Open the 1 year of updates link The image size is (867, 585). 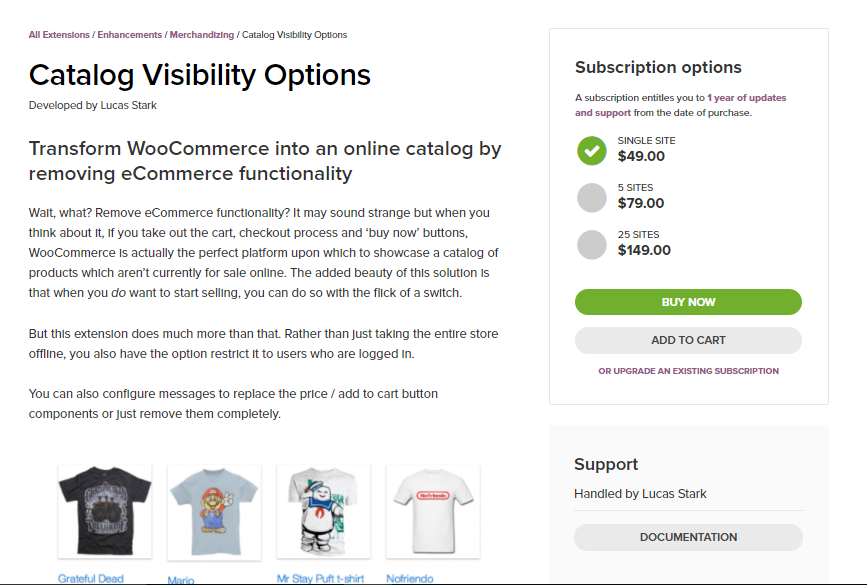(746, 98)
